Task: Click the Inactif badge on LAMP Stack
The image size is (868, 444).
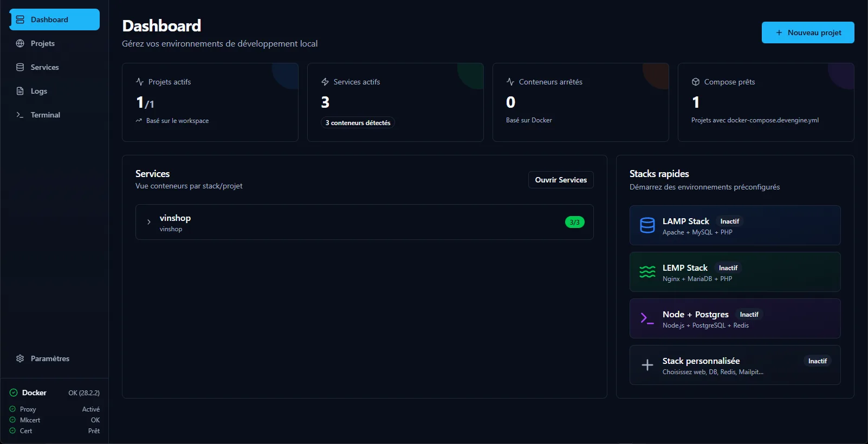Action: [730, 221]
